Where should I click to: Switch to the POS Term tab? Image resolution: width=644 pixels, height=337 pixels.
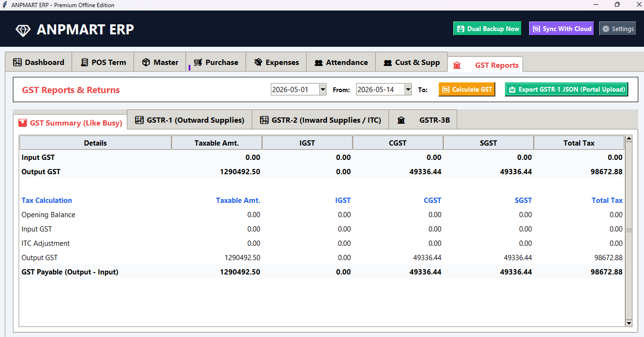click(103, 62)
